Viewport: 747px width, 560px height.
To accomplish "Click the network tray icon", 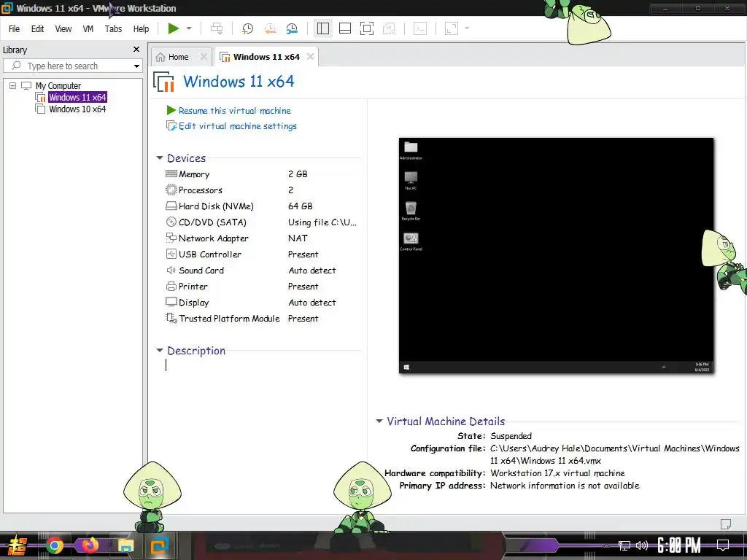I will click(x=624, y=545).
